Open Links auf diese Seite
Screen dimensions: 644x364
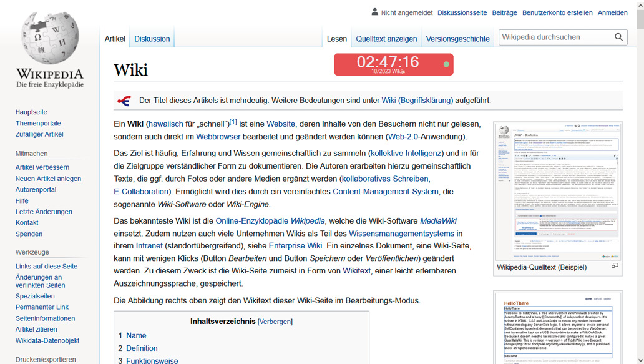(46, 266)
